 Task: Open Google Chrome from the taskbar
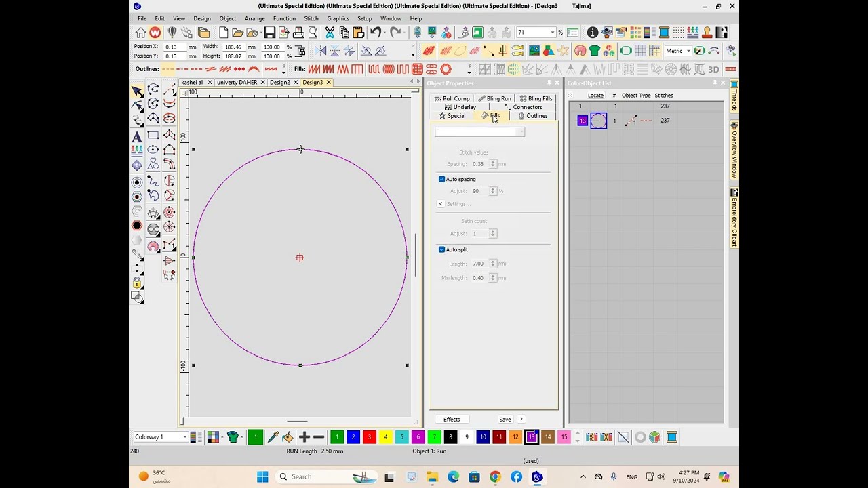495,476
